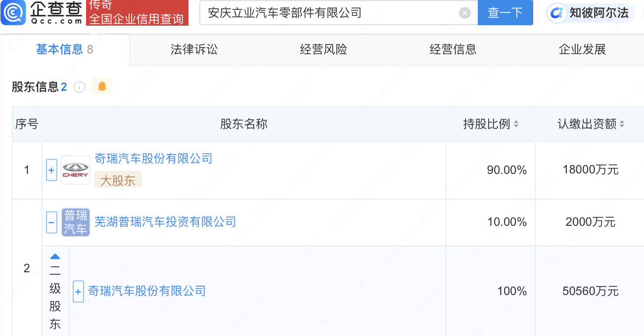Switch to 基本信息 tab

pos(64,49)
